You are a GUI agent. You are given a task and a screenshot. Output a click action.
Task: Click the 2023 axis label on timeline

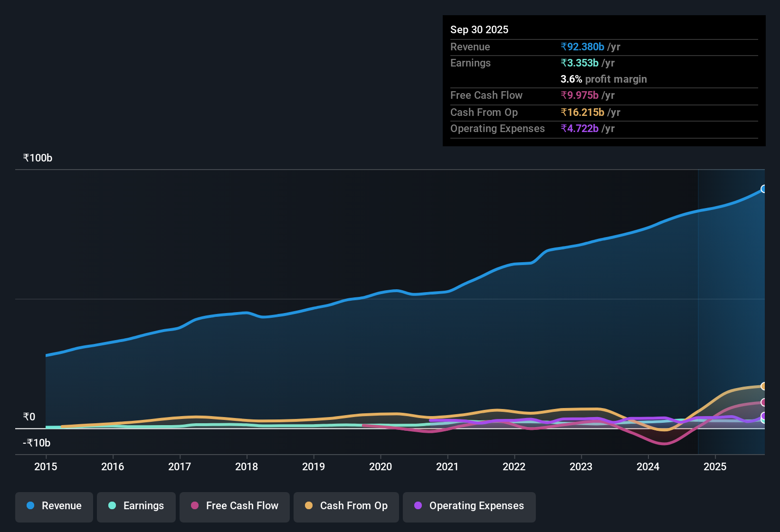click(x=581, y=467)
